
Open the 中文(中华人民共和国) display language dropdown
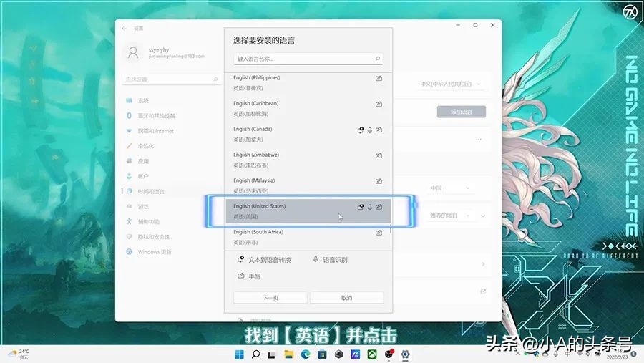coord(450,84)
